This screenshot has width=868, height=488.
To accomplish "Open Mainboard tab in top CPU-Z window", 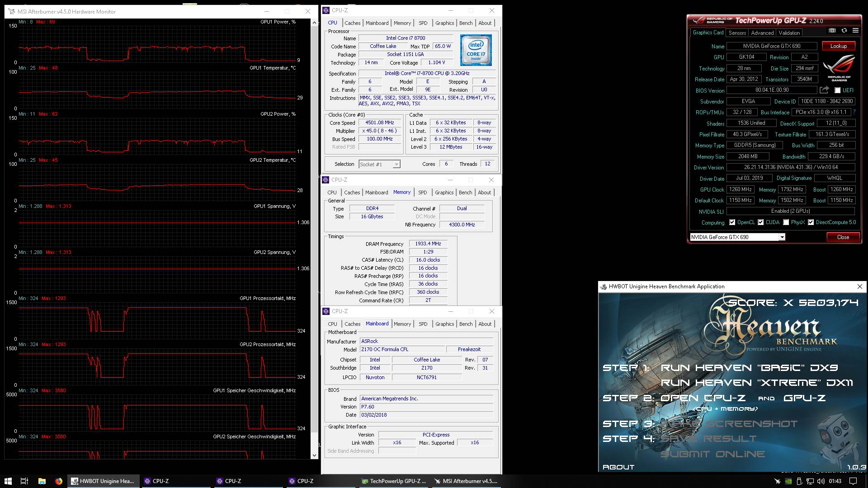I will pos(377,23).
